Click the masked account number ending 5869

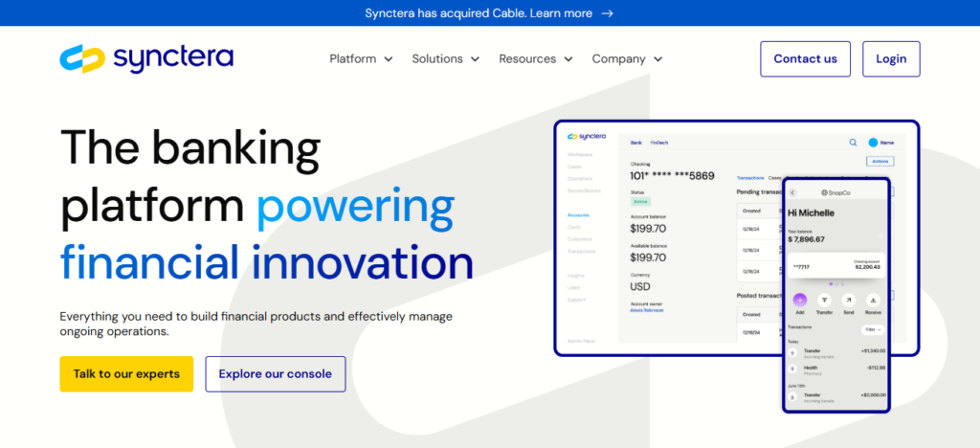coord(672,176)
